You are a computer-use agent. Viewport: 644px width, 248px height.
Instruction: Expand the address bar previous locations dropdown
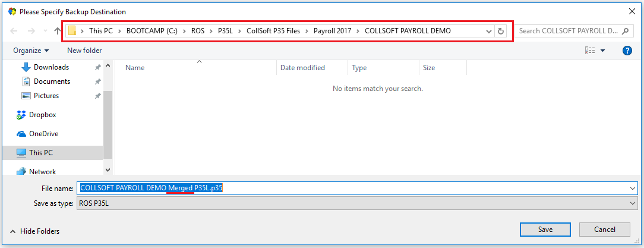click(488, 31)
